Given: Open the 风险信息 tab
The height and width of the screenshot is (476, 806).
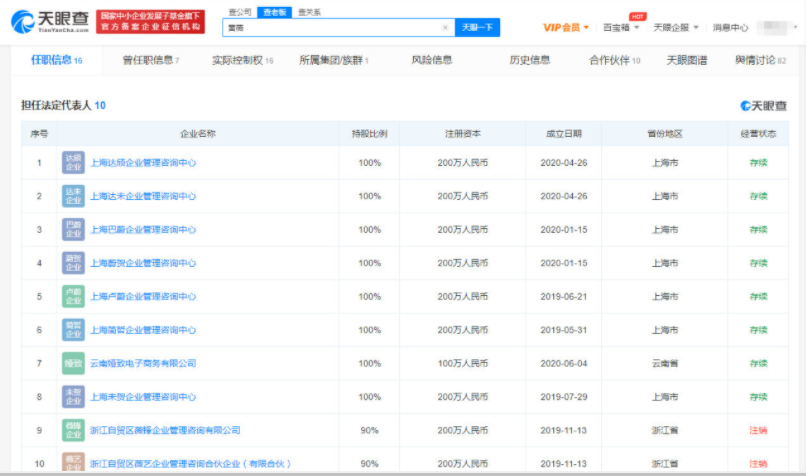Looking at the screenshot, I should (432, 60).
